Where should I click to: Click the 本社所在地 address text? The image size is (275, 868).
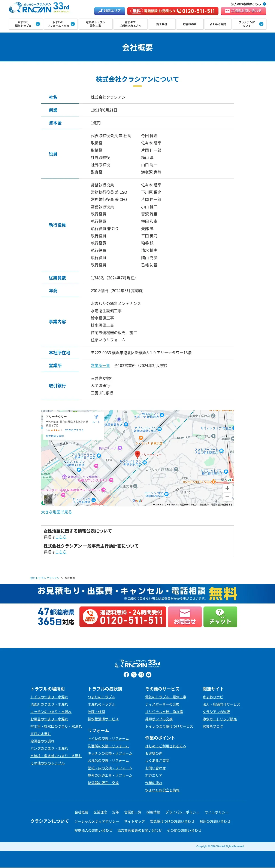click(141, 352)
